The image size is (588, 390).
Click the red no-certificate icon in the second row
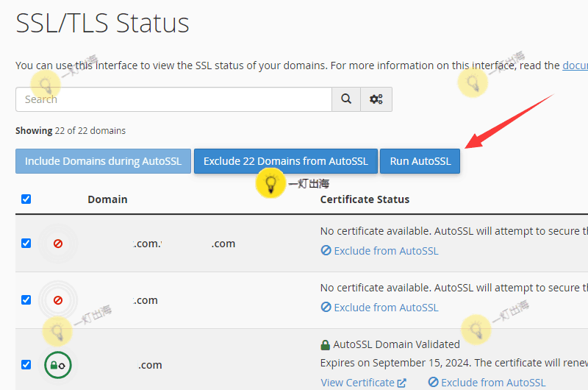click(58, 300)
